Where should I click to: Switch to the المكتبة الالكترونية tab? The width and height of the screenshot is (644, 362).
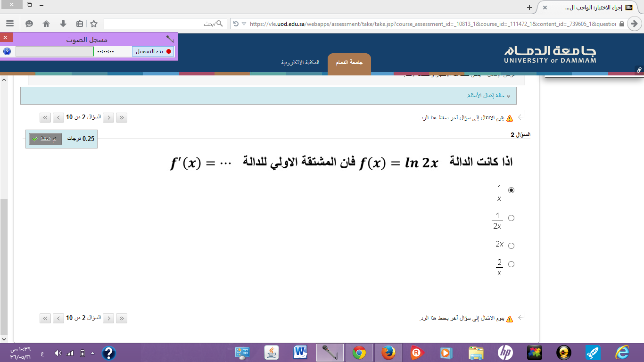pyautogui.click(x=300, y=62)
